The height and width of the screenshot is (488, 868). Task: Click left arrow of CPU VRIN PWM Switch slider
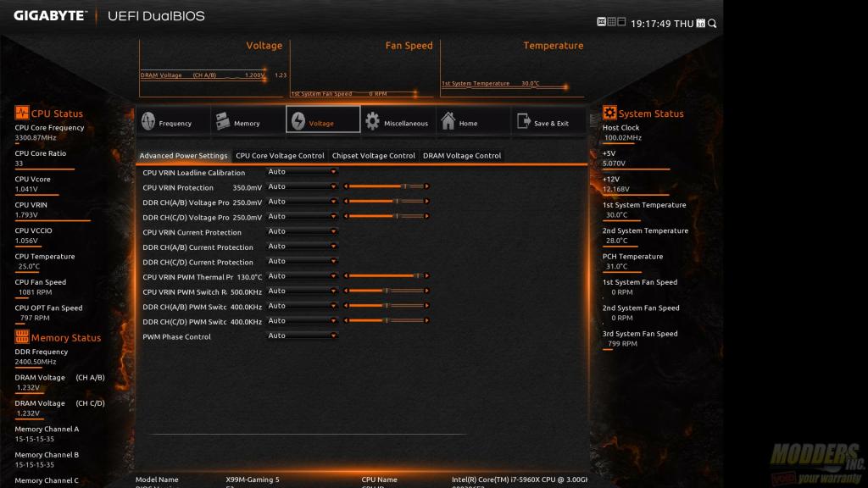click(x=346, y=291)
